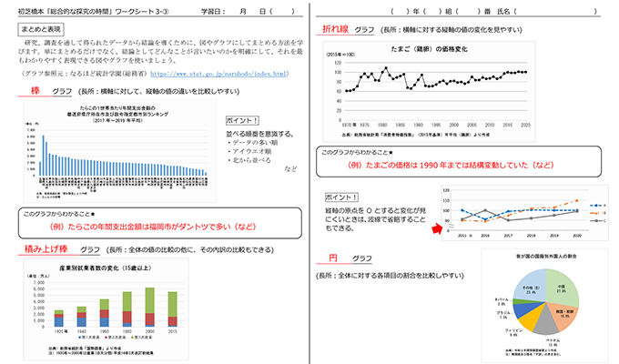The height and width of the screenshot is (364, 619).
Task: Click the egg price line chart
Action: (x=429, y=92)
